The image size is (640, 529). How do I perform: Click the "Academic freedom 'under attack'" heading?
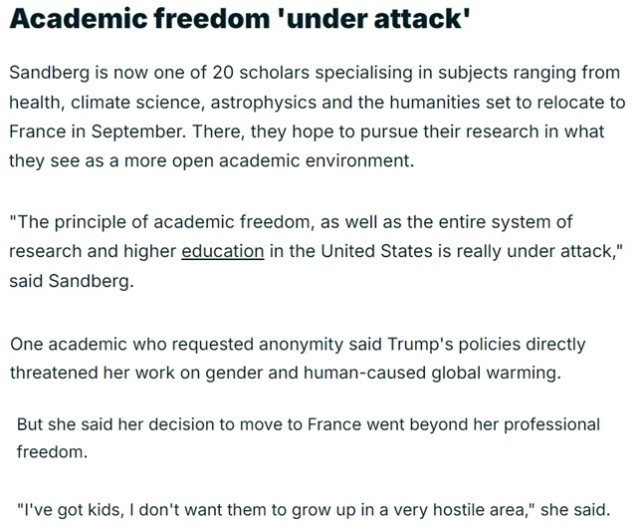click(239, 23)
